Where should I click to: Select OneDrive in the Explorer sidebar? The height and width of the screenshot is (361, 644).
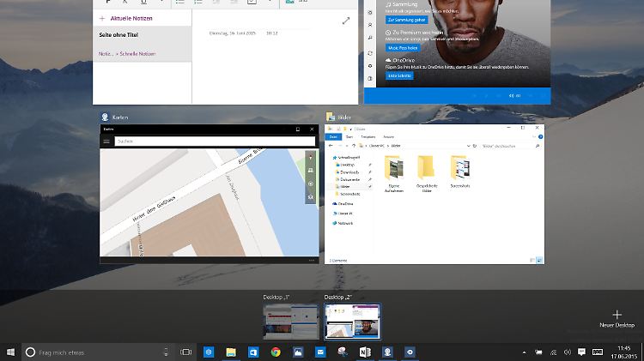click(343, 203)
